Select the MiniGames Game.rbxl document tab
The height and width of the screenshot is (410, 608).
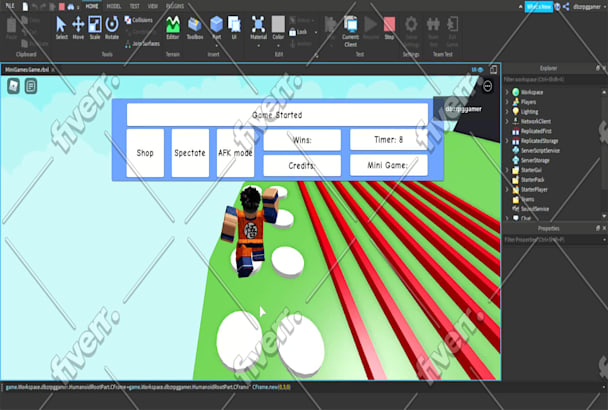pos(27,70)
